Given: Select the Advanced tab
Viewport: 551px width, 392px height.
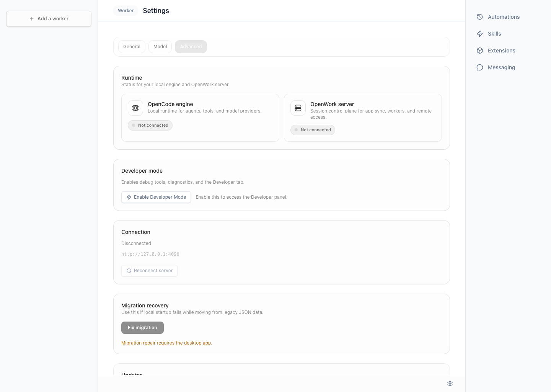Looking at the screenshot, I should point(191,47).
